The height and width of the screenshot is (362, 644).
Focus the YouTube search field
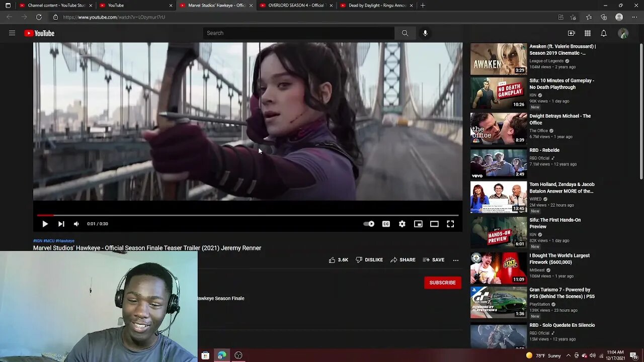coord(299,33)
